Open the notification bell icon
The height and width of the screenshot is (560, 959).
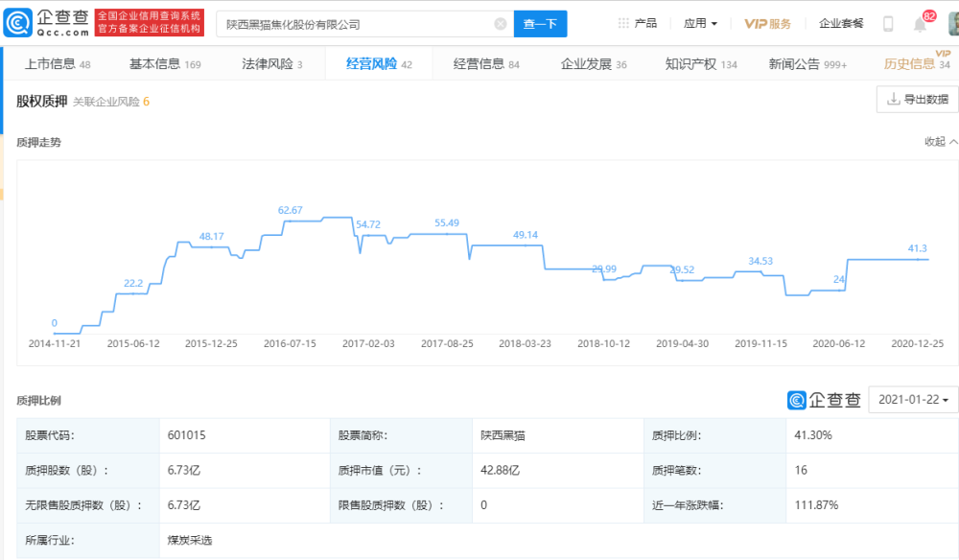coord(920,25)
